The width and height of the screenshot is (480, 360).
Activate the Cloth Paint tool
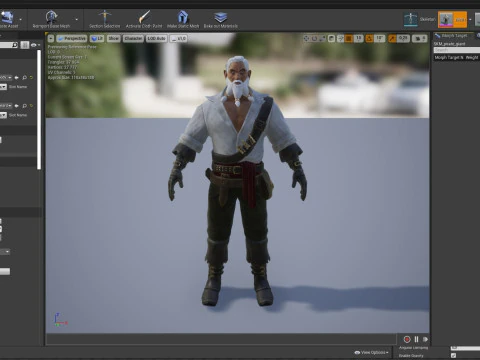[x=144, y=19]
